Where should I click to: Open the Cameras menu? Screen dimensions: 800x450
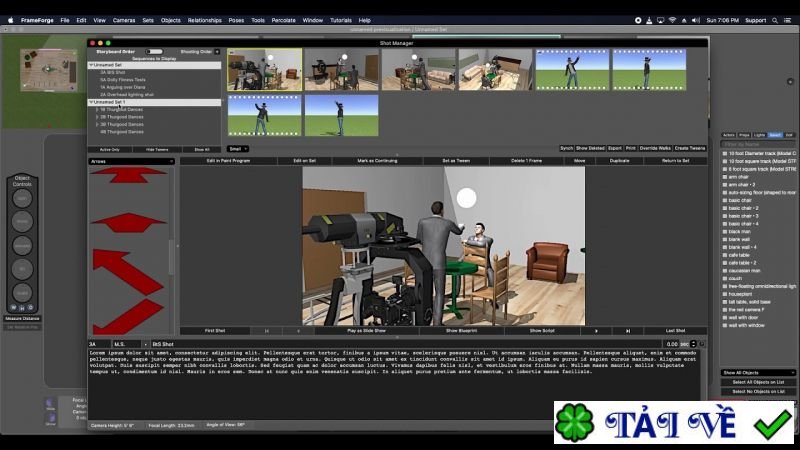124,20
